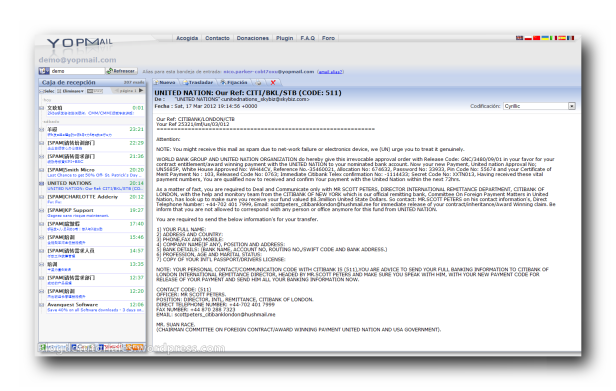Open the Smith Micro spam email
616x391 pixels.
coord(93,173)
